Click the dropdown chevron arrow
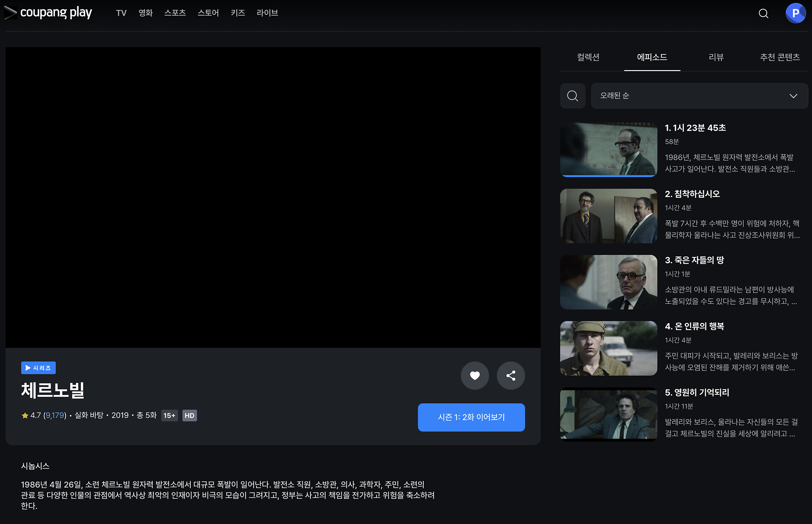Image resolution: width=812 pixels, height=524 pixels. coord(793,96)
